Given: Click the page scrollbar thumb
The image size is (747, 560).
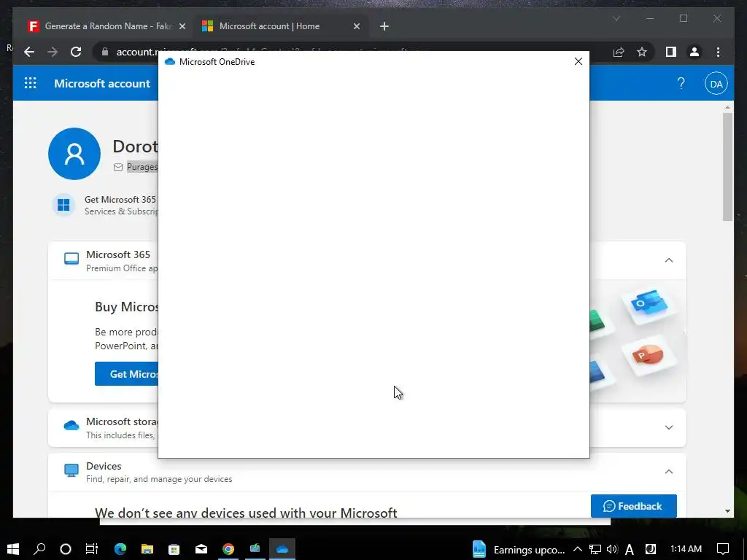Looking at the screenshot, I should [x=727, y=167].
